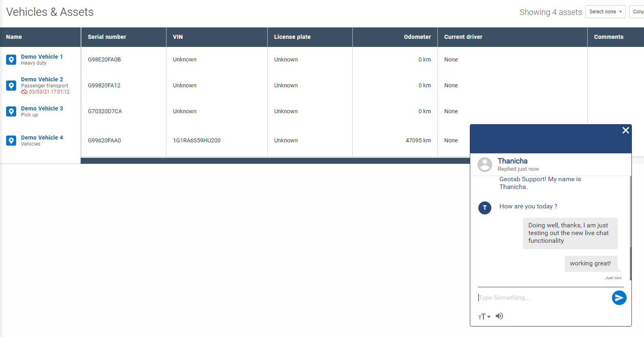Image resolution: width=644 pixels, height=337 pixels.
Task: Toggle chat sound with speaker icon
Action: (499, 316)
